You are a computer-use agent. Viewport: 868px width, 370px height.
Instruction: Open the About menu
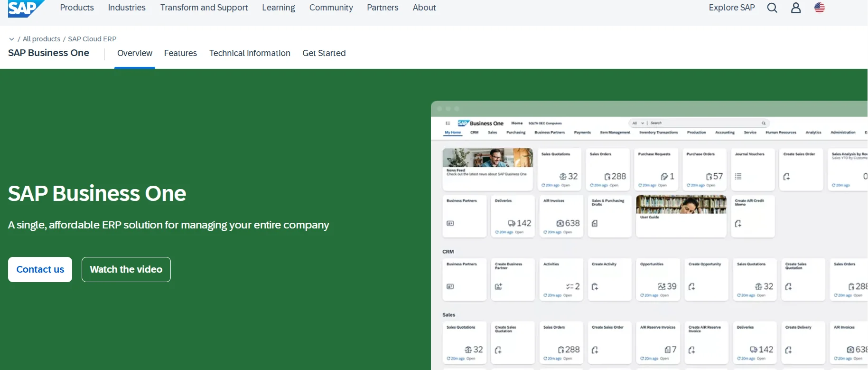424,8
